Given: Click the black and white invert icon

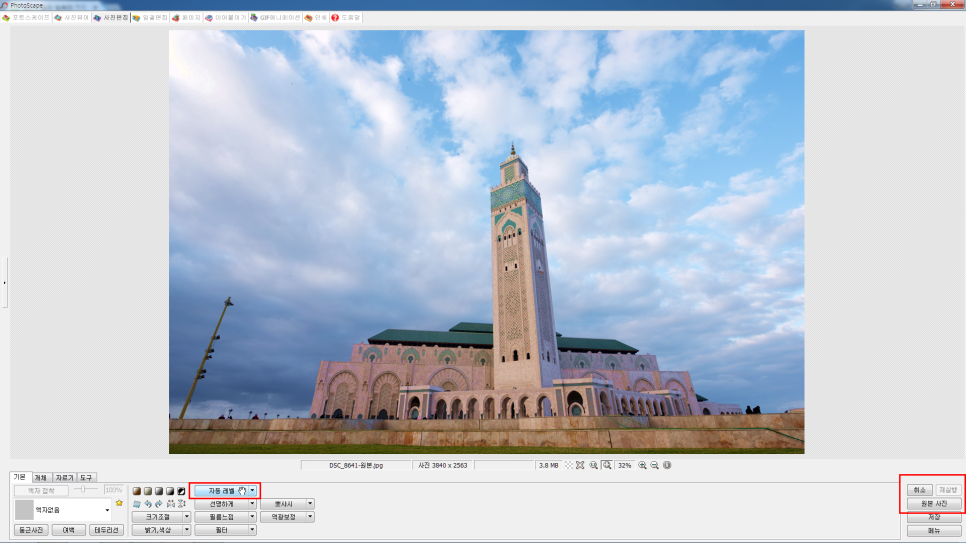Looking at the screenshot, I should click(181, 491).
